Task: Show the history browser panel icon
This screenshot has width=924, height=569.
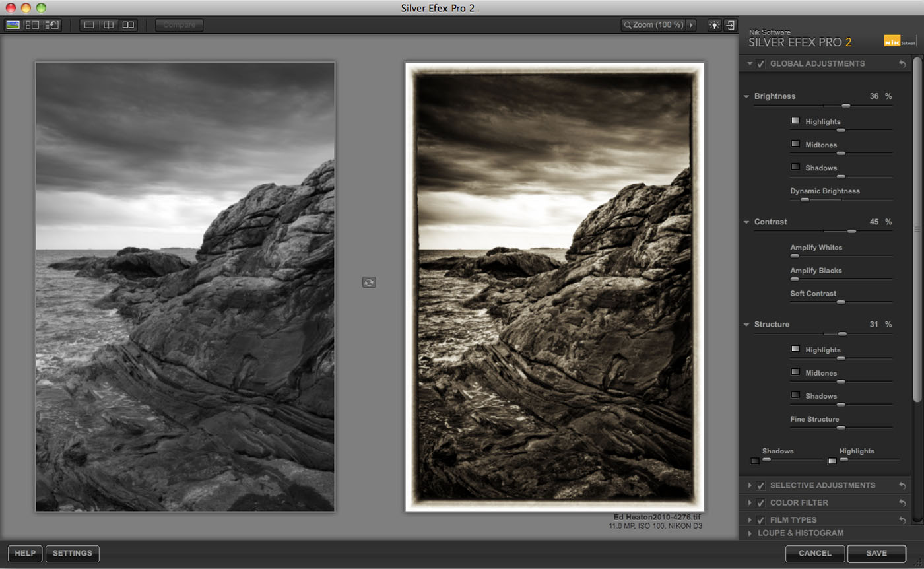Action: click(51, 25)
